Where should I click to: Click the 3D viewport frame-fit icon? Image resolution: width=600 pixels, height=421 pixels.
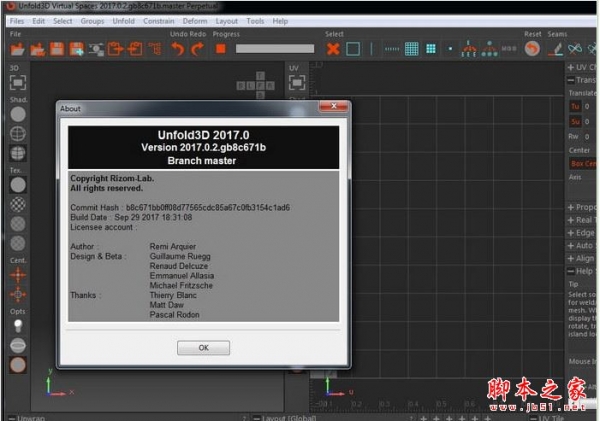coord(18,82)
